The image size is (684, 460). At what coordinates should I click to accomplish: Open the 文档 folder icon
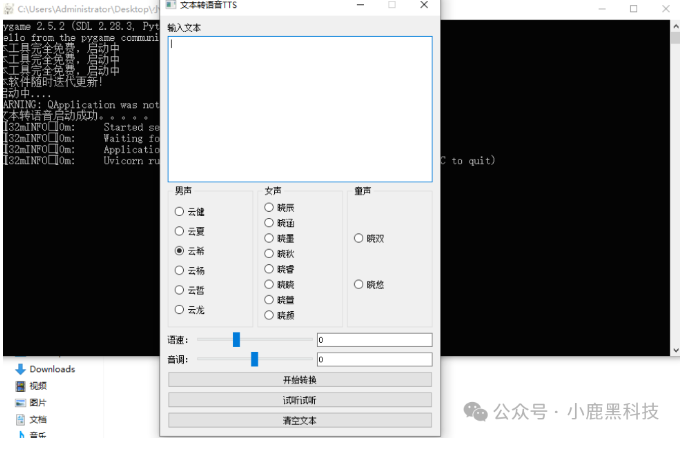[x=20, y=420]
